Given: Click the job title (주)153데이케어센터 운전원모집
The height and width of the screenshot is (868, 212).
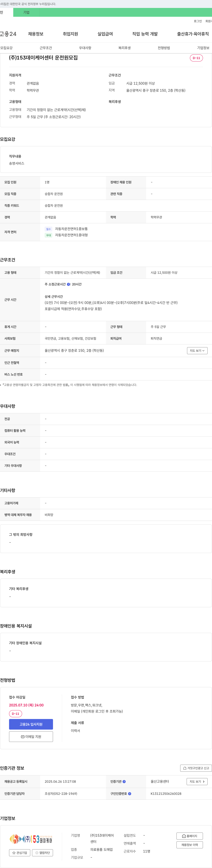Looking at the screenshot, I should click(x=43, y=58).
